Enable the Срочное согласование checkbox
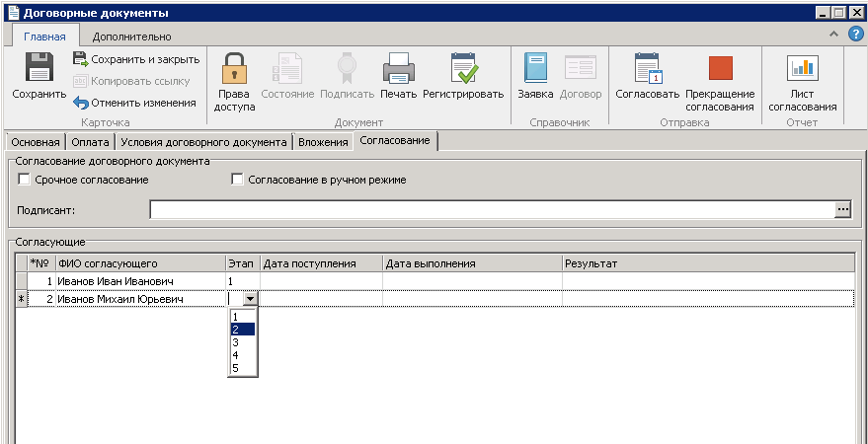 tap(25, 180)
